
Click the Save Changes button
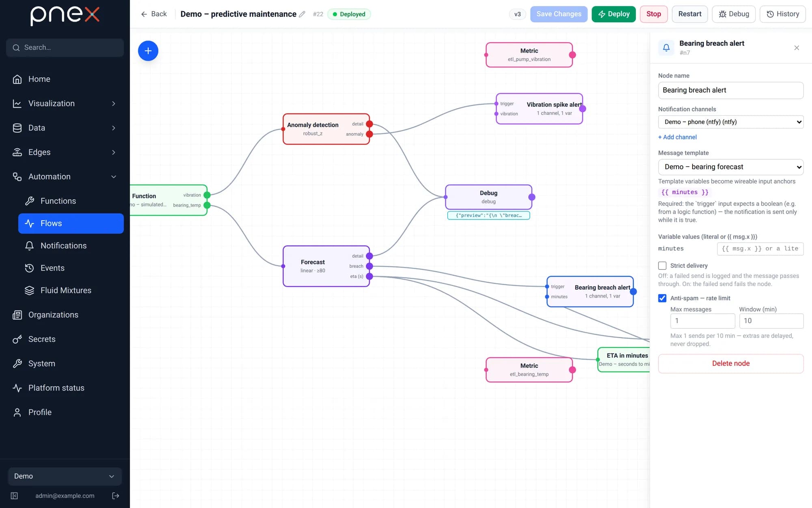pos(559,14)
